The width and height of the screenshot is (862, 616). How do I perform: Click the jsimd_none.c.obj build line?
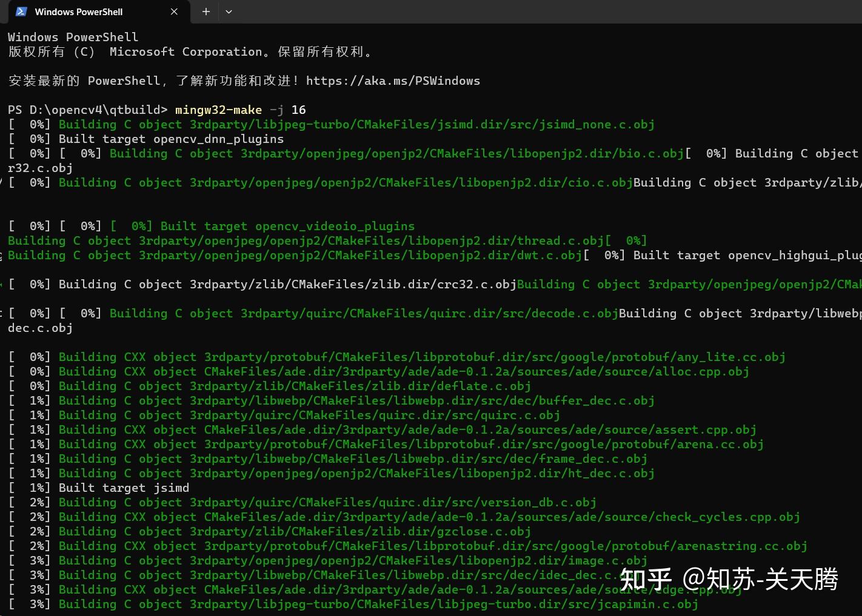[331, 124]
